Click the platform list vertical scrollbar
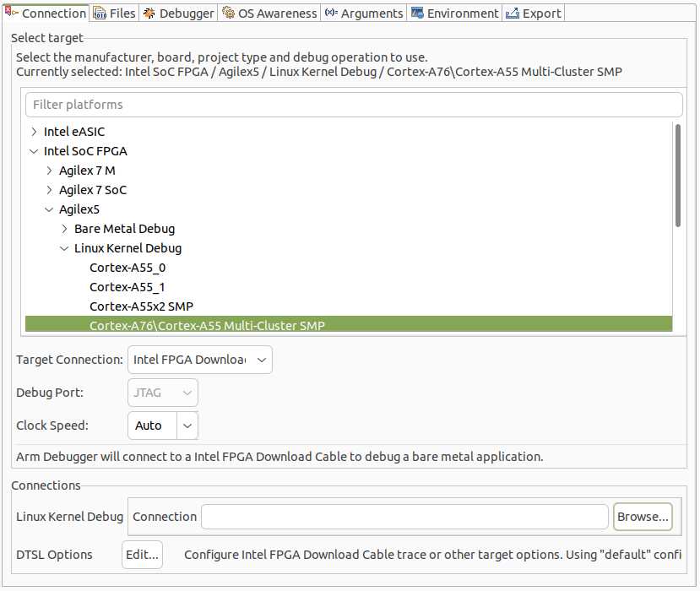 (677, 175)
